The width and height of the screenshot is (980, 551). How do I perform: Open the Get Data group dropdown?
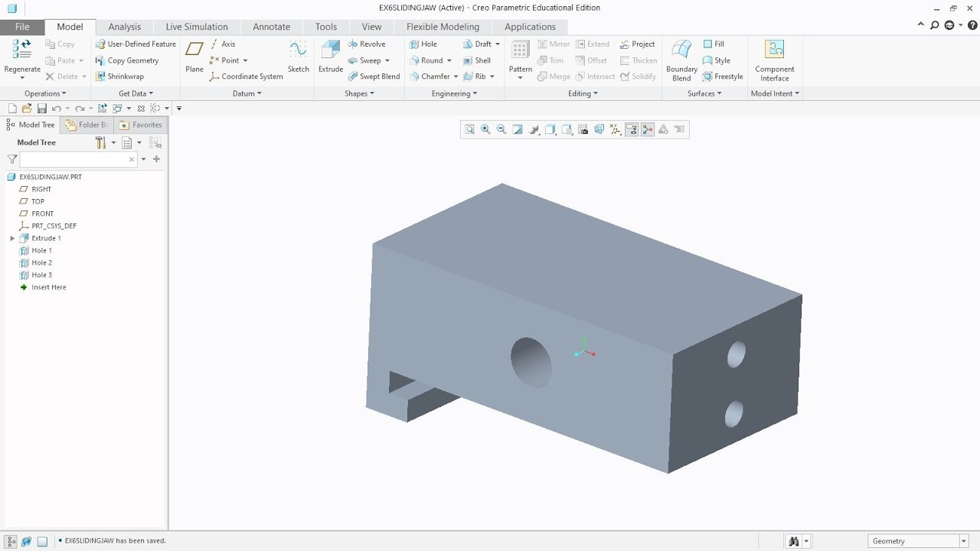(x=136, y=93)
